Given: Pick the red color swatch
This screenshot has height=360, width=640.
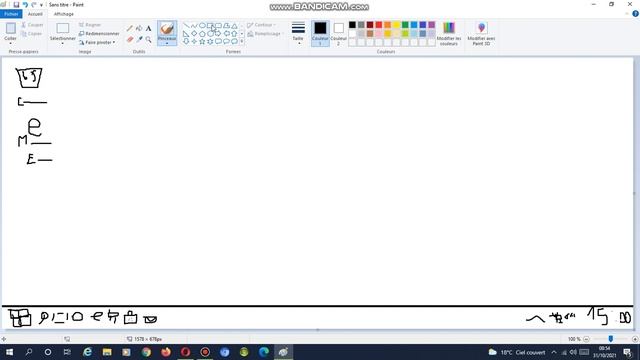Looking at the screenshot, I should click(x=378, y=25).
